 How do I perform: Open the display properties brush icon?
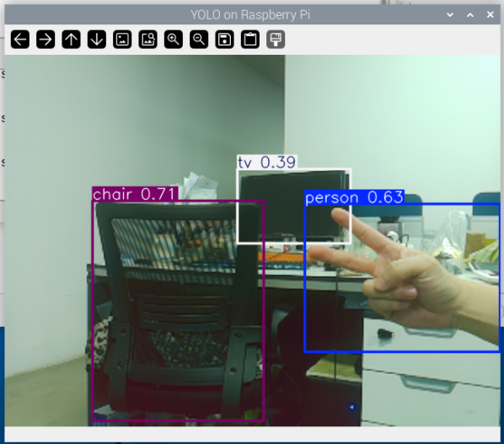(x=276, y=40)
